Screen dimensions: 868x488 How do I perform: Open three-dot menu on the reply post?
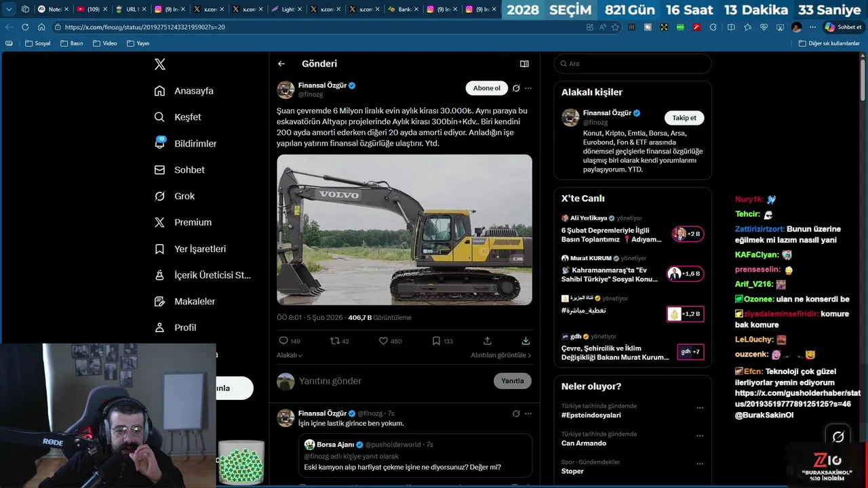tap(528, 413)
